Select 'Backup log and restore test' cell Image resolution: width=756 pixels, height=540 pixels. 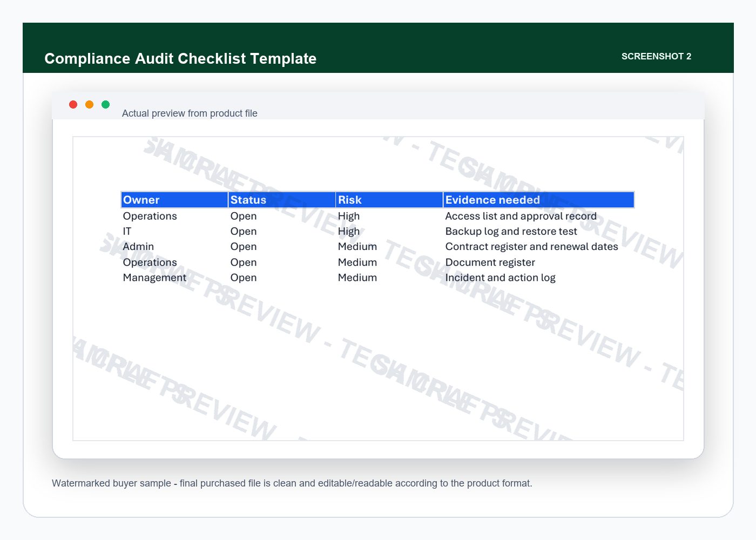tap(511, 231)
